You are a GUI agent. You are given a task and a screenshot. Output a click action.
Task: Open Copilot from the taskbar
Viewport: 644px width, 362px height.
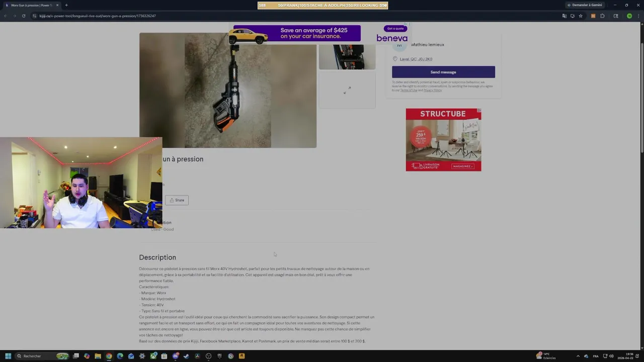[x=87, y=356]
